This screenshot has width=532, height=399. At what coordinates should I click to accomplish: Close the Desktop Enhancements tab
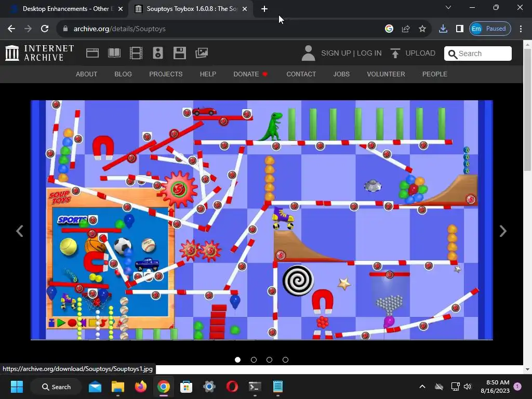point(120,9)
